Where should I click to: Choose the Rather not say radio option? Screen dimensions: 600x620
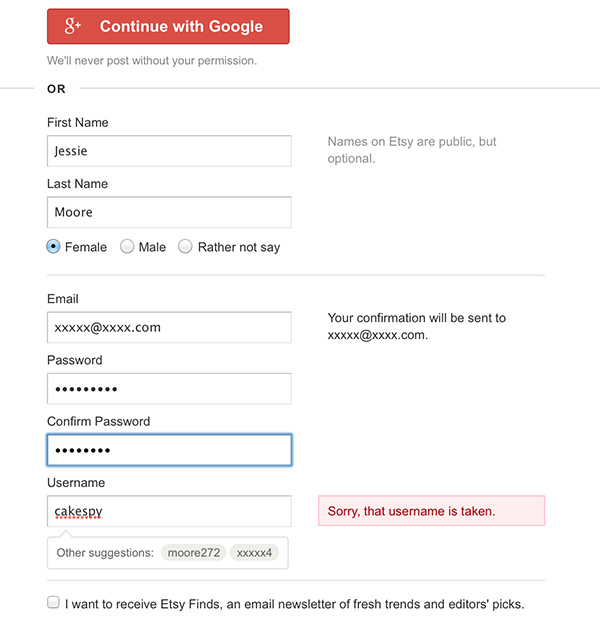[185, 247]
